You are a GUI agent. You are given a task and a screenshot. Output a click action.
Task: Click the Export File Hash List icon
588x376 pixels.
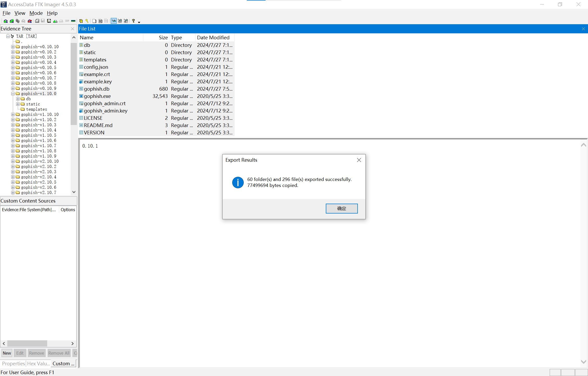click(100, 21)
